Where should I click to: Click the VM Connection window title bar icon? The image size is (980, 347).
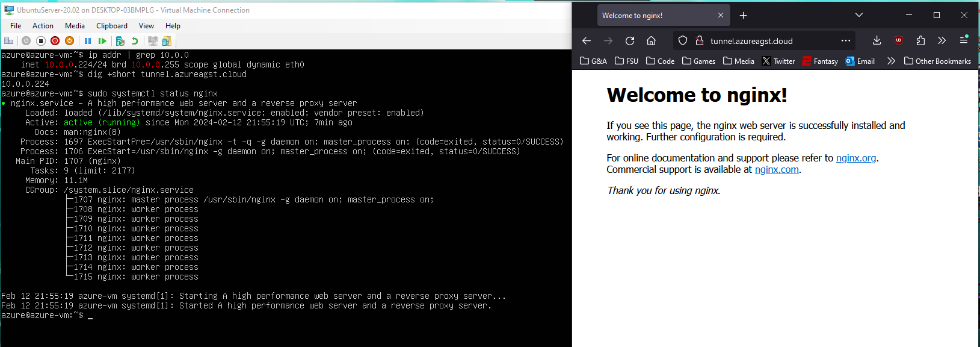[9, 10]
